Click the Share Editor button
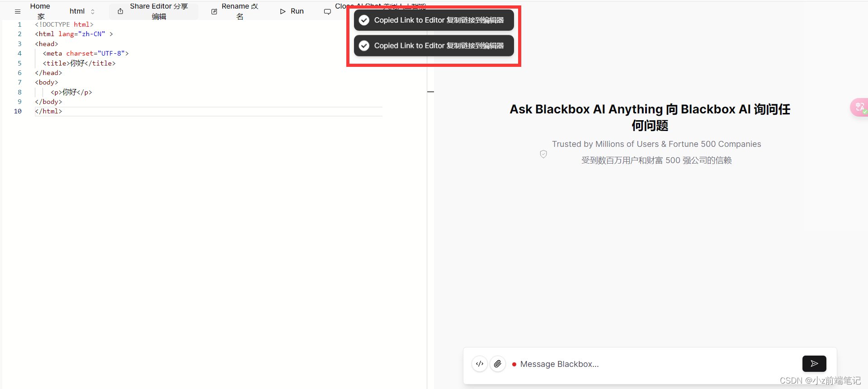The height and width of the screenshot is (389, 868). click(x=154, y=11)
